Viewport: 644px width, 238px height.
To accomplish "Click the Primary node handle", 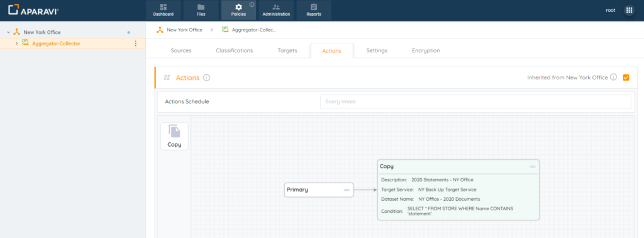I will (347, 190).
